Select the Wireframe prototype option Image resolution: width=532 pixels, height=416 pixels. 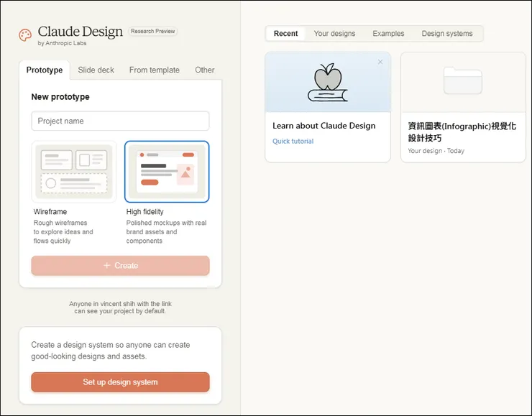[x=74, y=172]
